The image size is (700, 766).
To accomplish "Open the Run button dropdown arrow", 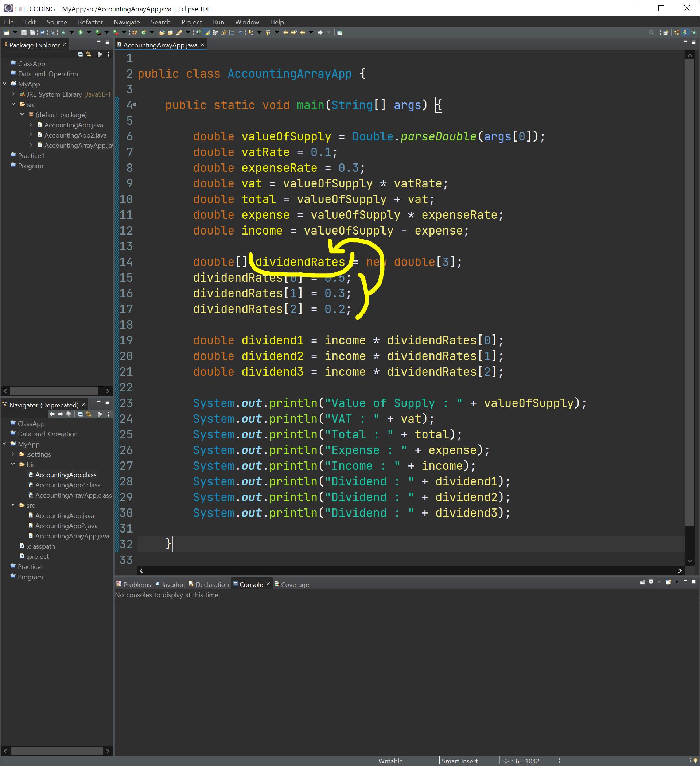I will click(89, 33).
